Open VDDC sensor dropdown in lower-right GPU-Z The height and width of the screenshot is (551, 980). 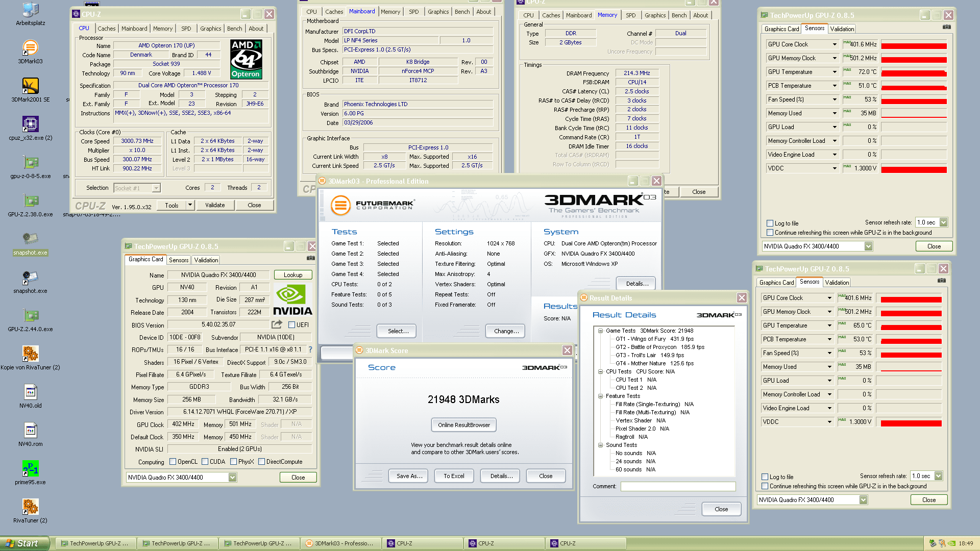tap(829, 422)
